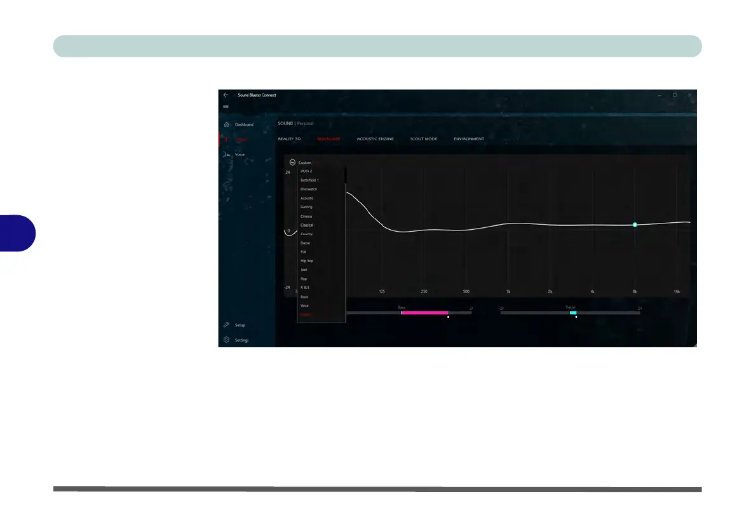
Task: Click the equalizer wave icon beside Custom
Action: pyautogui.click(x=292, y=163)
